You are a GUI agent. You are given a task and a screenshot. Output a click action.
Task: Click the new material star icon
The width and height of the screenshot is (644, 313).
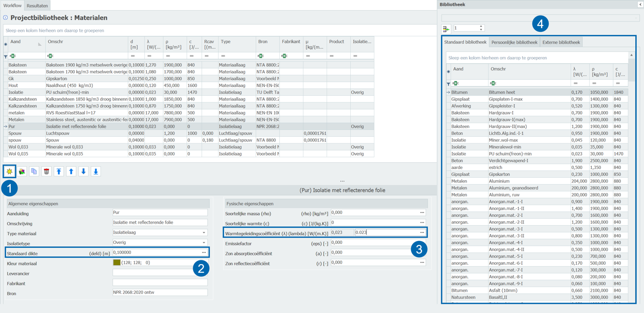tap(9, 171)
